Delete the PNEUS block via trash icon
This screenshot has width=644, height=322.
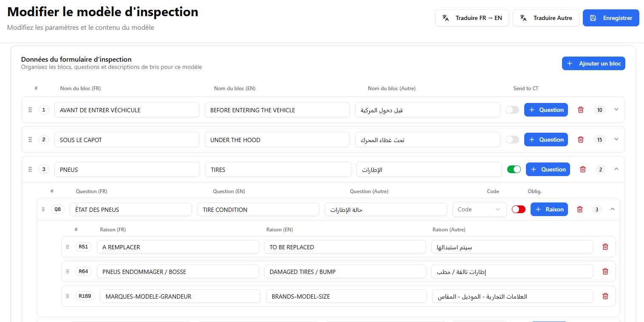(x=583, y=169)
